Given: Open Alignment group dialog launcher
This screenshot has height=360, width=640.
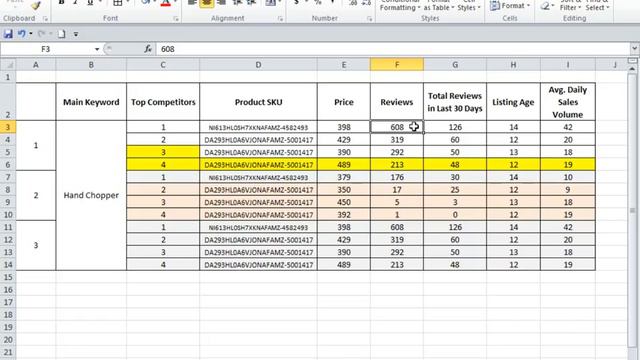Looking at the screenshot, I should (x=280, y=19).
